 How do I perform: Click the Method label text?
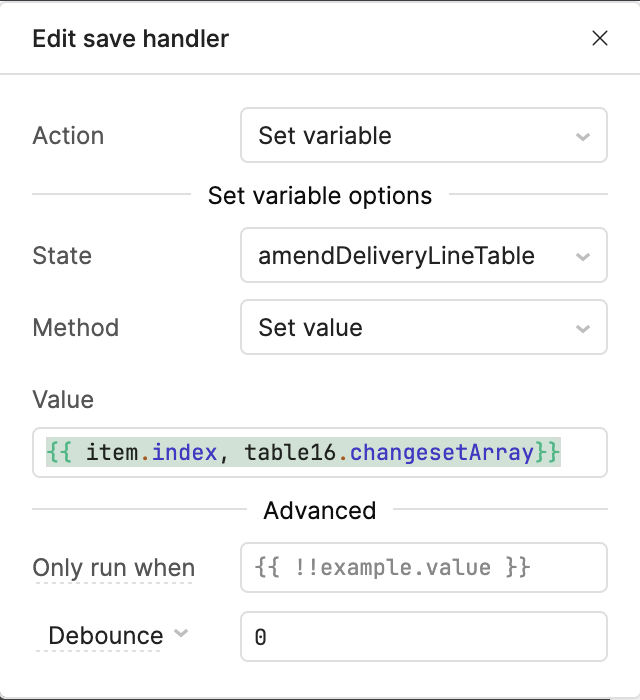tap(75, 328)
